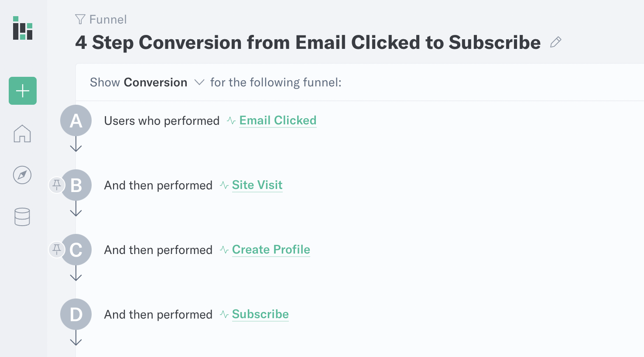The image size is (644, 357).
Task: Click the Indicative logo icon
Action: [x=23, y=28]
